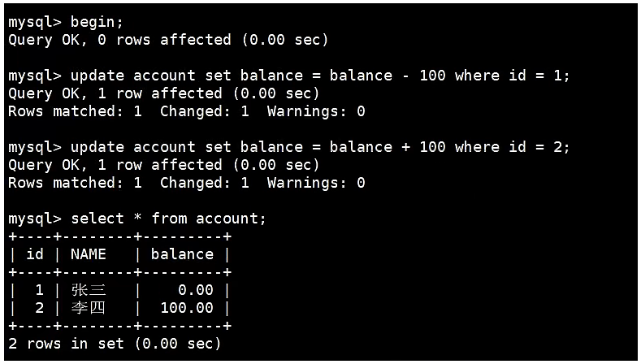Click the 张三 name cell
This screenshot has width=641, height=364.
89,290
